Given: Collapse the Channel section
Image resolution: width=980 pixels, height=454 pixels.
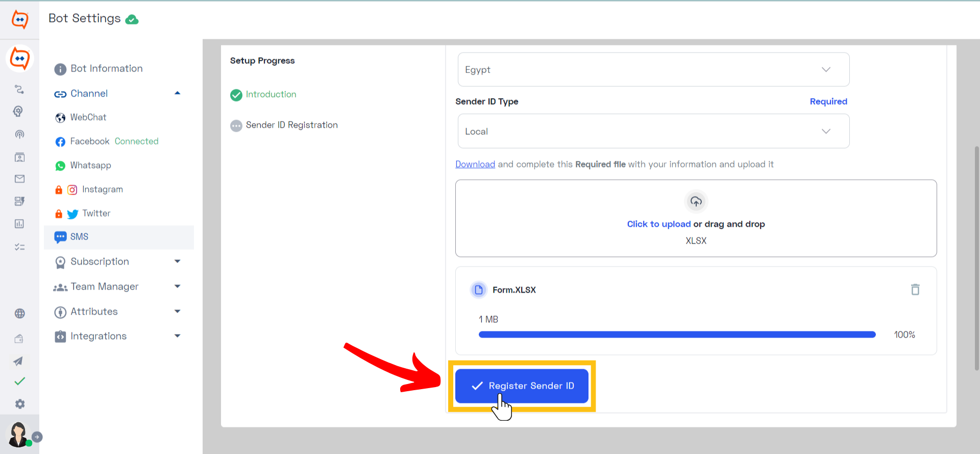Looking at the screenshot, I should pos(177,93).
